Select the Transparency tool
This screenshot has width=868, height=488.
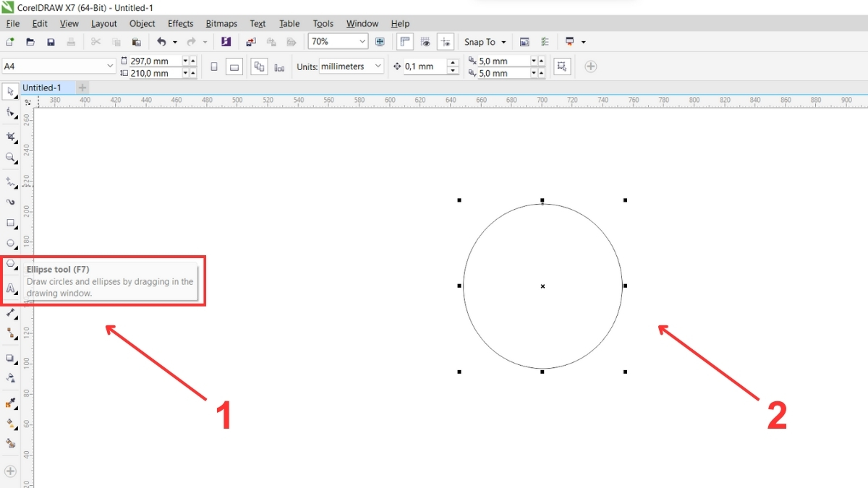[11, 378]
